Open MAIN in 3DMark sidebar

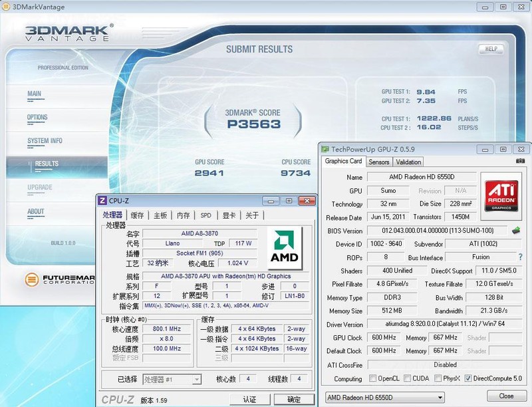pos(35,94)
